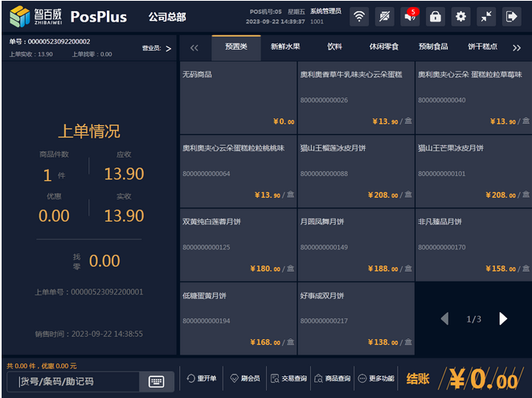The height and width of the screenshot is (398, 532).
Task: Go to next product page arrow
Action: [x=503, y=319]
